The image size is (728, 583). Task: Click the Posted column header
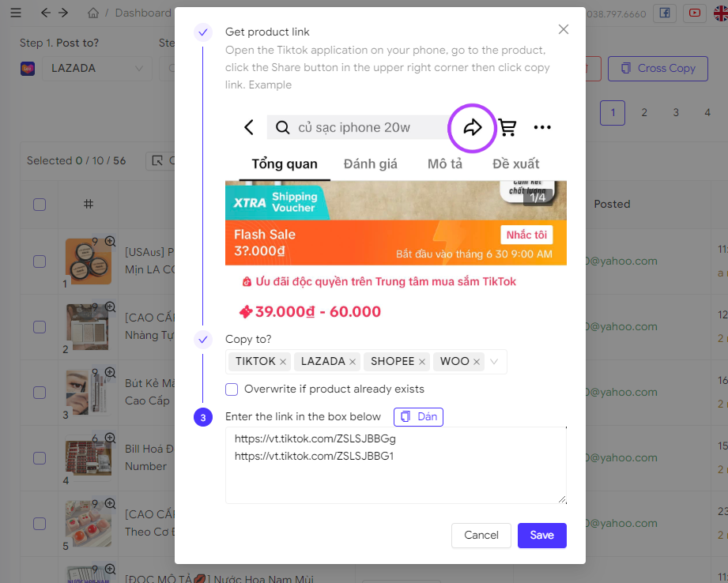pos(612,205)
